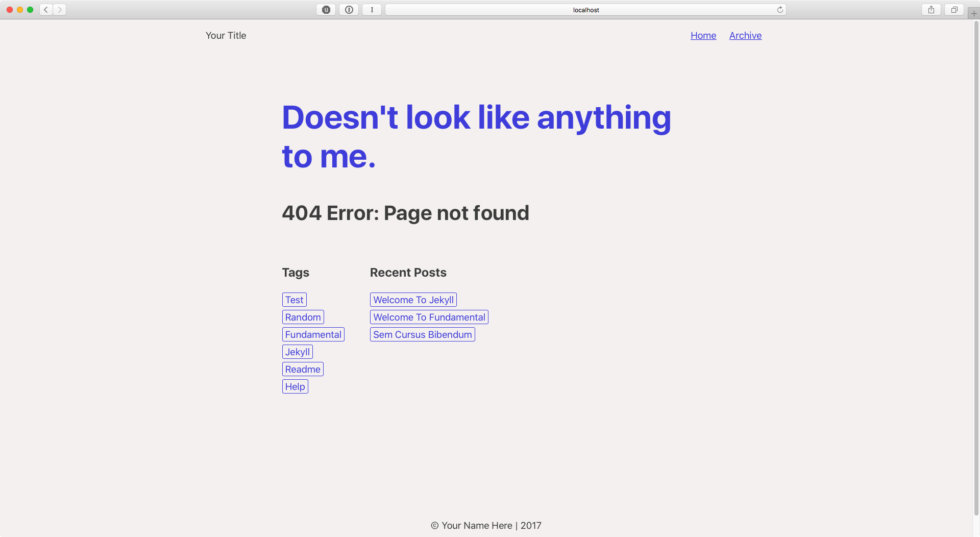Click the 'Tags' section heading
Screen dimensions: 980x537
[x=296, y=273]
